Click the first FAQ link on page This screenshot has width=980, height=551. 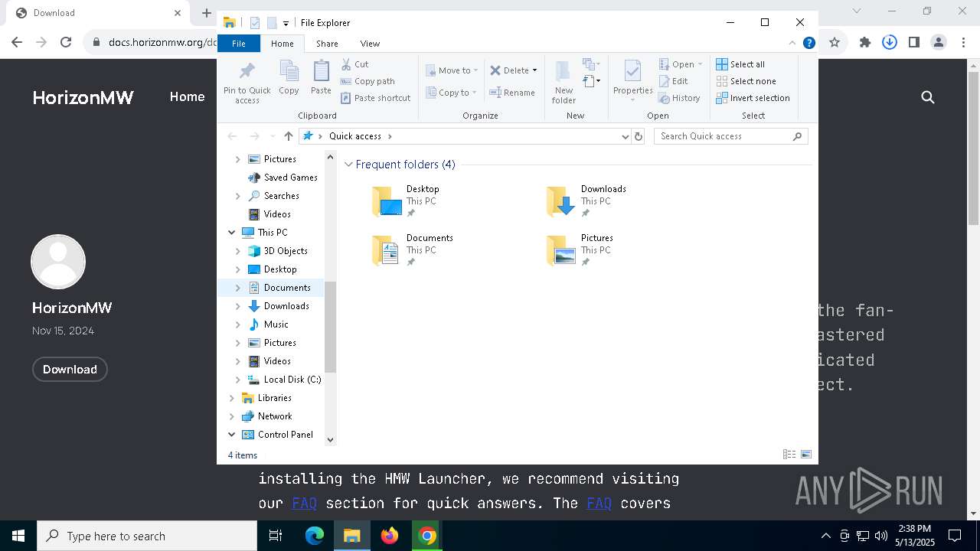click(304, 504)
